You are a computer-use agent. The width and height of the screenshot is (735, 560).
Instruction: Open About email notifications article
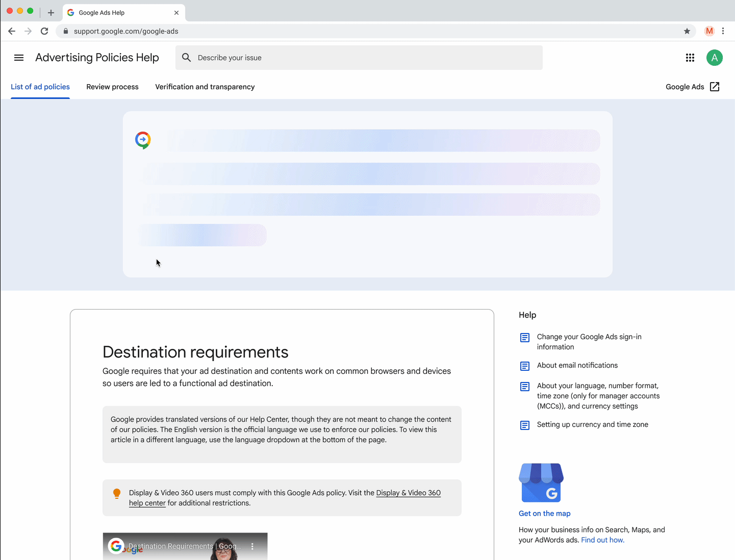(577, 365)
